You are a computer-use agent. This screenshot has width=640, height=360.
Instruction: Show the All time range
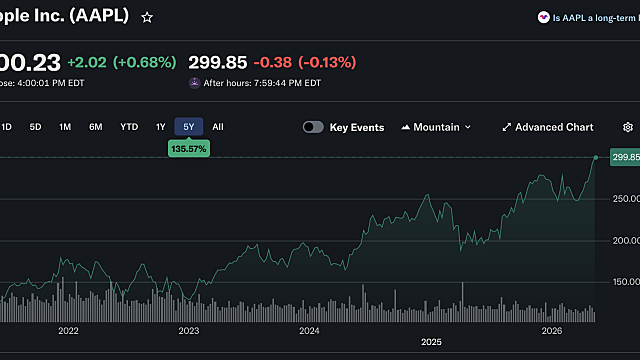(218, 127)
